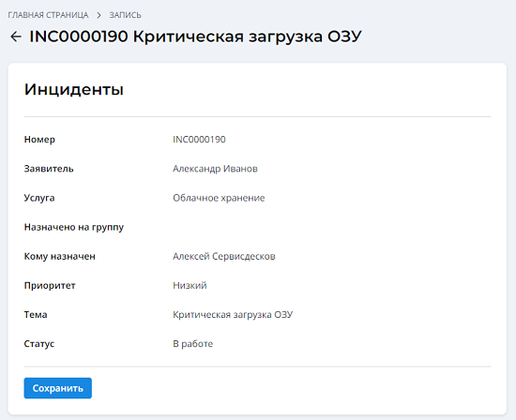Click the back arrow icon beside the title
The width and height of the screenshot is (516, 420).
[16, 37]
